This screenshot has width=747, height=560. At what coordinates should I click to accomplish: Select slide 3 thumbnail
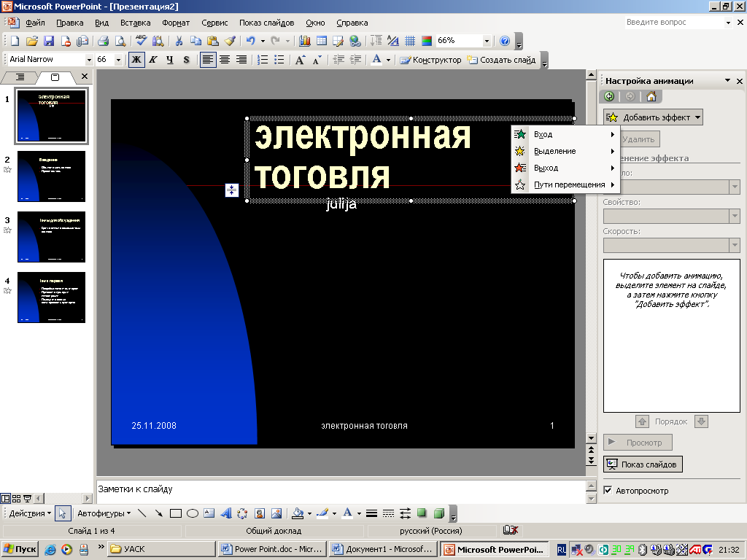(52, 237)
